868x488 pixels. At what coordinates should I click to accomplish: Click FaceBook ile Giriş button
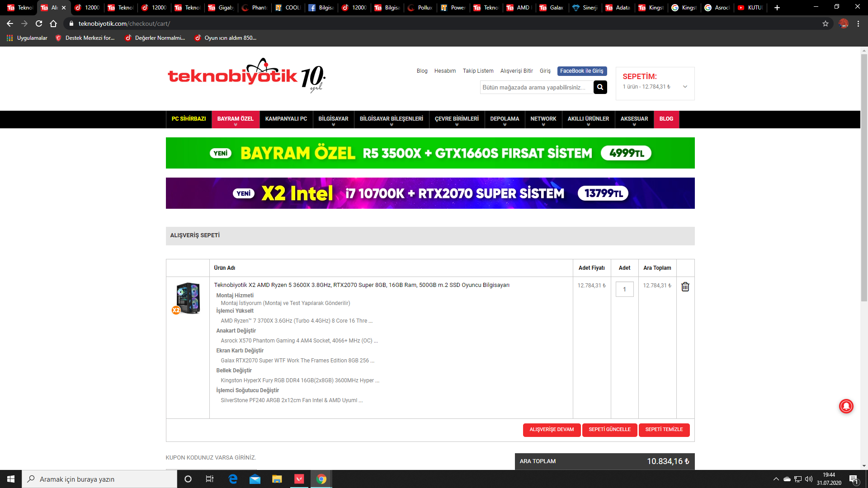click(x=581, y=71)
